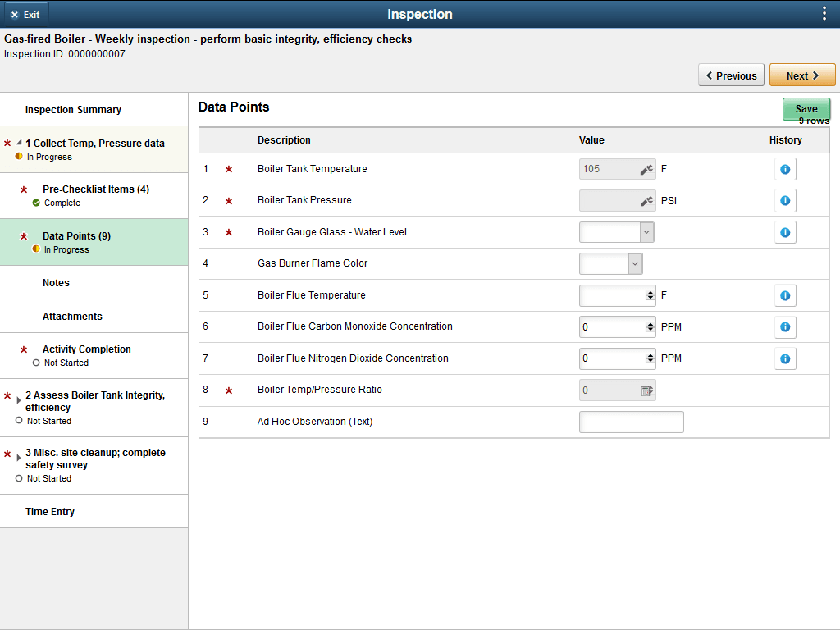Click the 'Boiler Temp/Pressure Ratio' description

319,390
